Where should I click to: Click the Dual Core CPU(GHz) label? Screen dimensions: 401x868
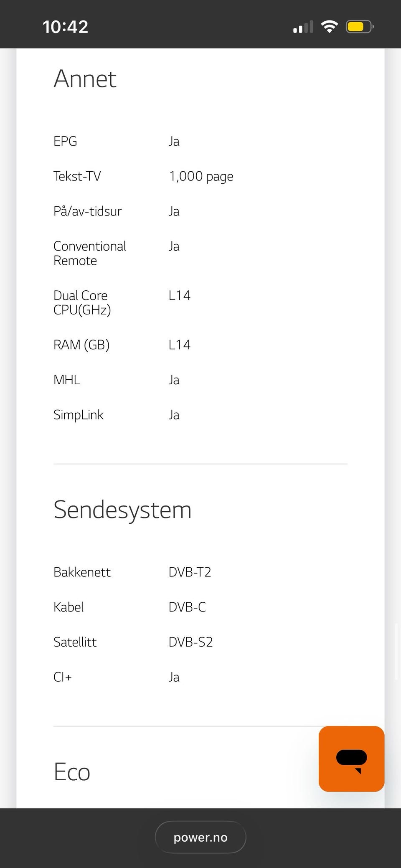coord(82,302)
